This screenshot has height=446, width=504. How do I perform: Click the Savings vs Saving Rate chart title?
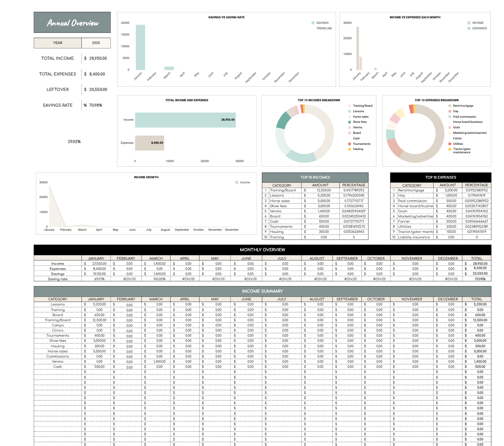point(226,17)
